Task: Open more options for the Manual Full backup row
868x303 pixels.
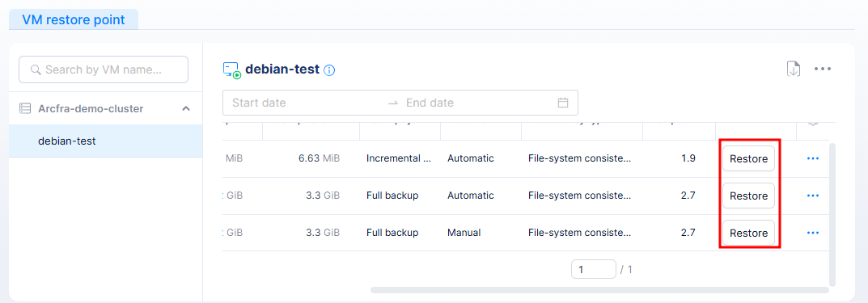Action: pos(813,233)
